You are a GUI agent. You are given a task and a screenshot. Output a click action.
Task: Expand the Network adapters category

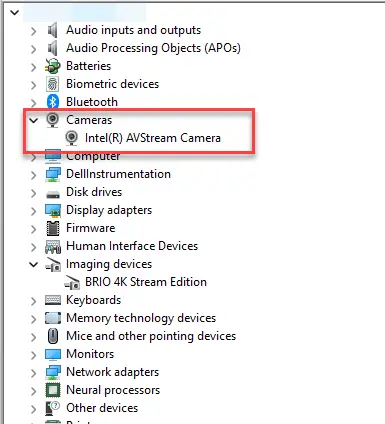pos(33,373)
